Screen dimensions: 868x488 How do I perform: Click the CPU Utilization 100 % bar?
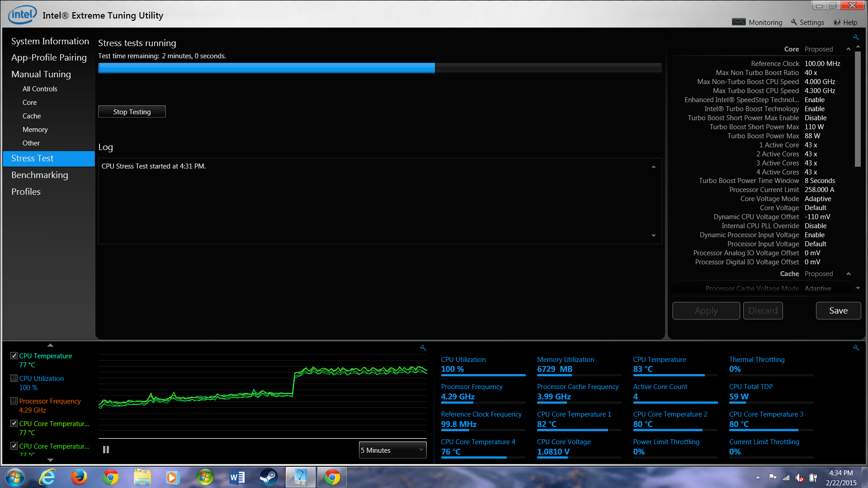click(483, 375)
